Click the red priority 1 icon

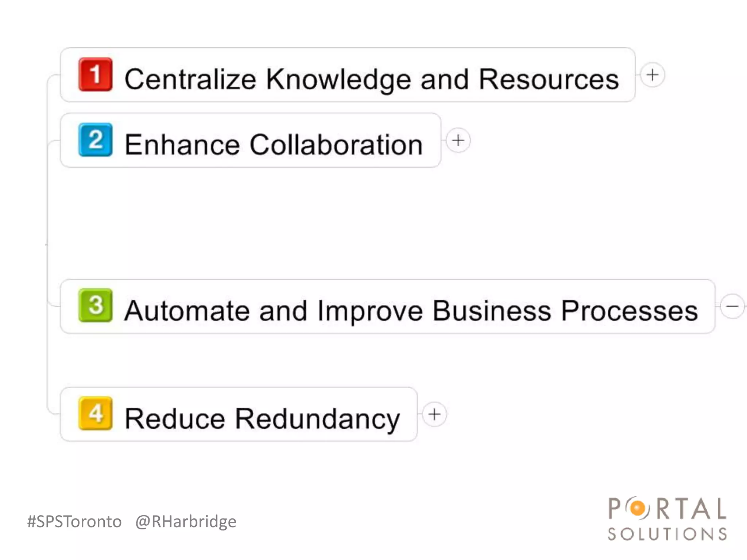tap(95, 74)
